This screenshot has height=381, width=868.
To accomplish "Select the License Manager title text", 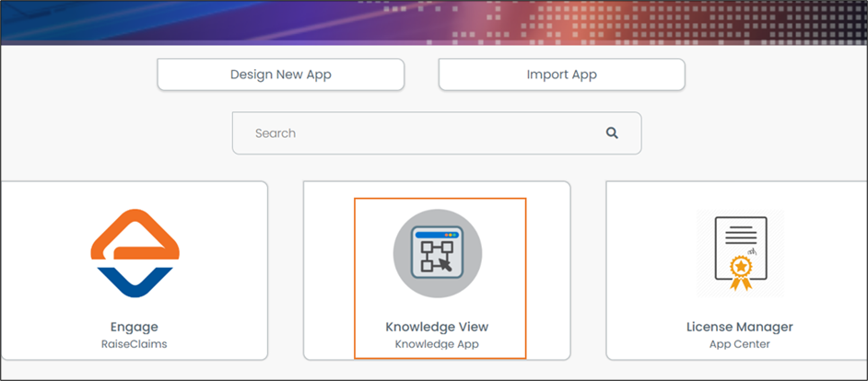I will [x=740, y=327].
